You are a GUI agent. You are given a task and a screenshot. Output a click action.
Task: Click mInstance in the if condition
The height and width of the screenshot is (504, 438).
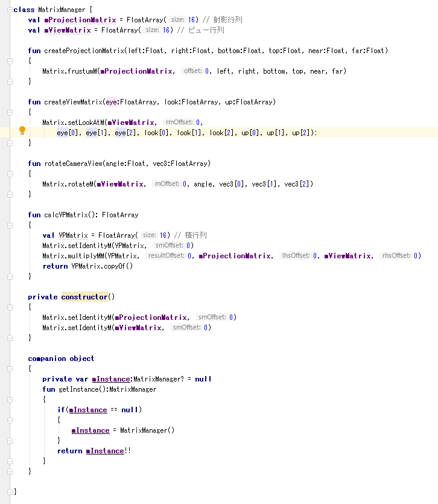pyautogui.click(x=88, y=410)
